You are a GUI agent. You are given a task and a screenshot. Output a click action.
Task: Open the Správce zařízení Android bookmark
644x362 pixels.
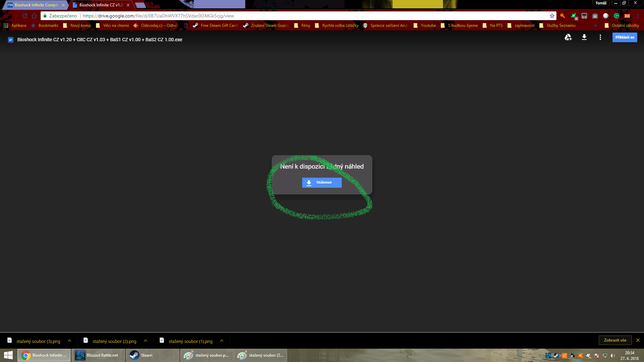[x=386, y=25]
